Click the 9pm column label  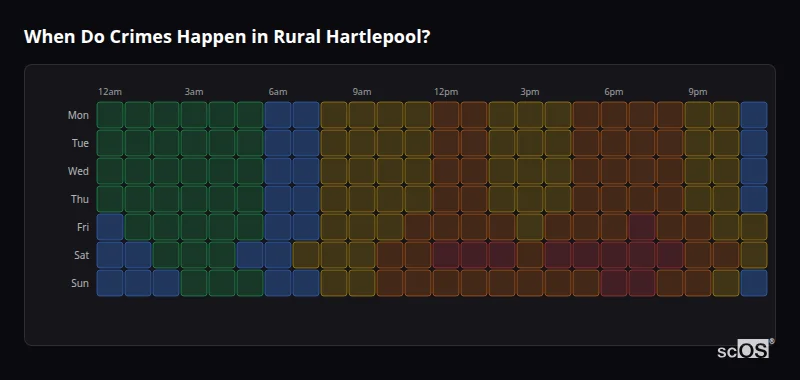pos(698,92)
